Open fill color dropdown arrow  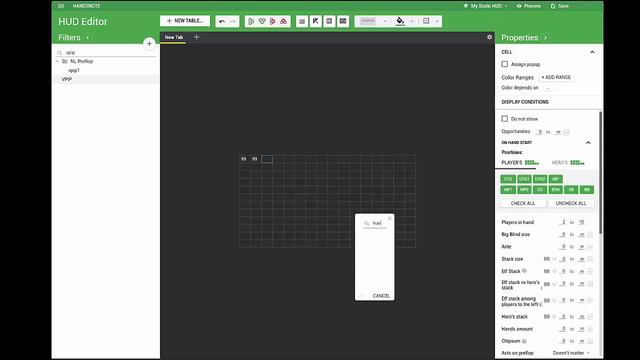[x=412, y=21]
